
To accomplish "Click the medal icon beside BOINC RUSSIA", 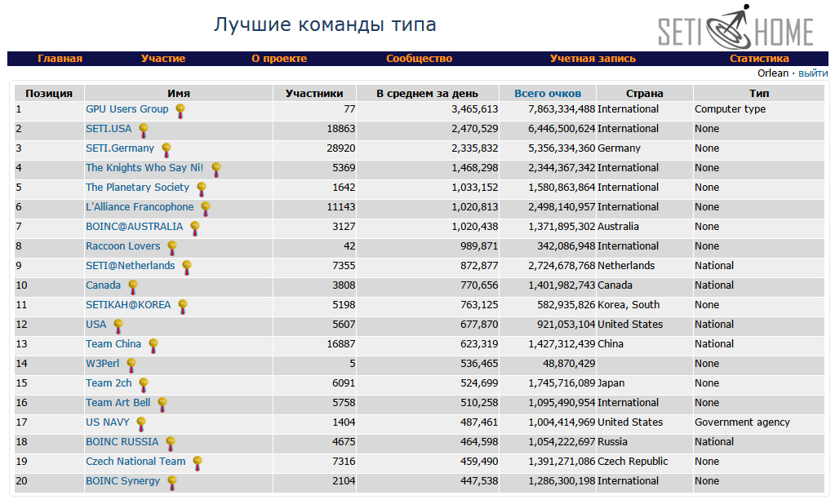I will (171, 444).
